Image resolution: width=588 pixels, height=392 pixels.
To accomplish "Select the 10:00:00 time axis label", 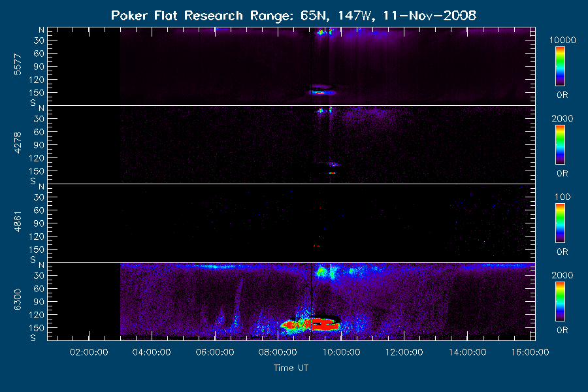I will click(x=341, y=352).
